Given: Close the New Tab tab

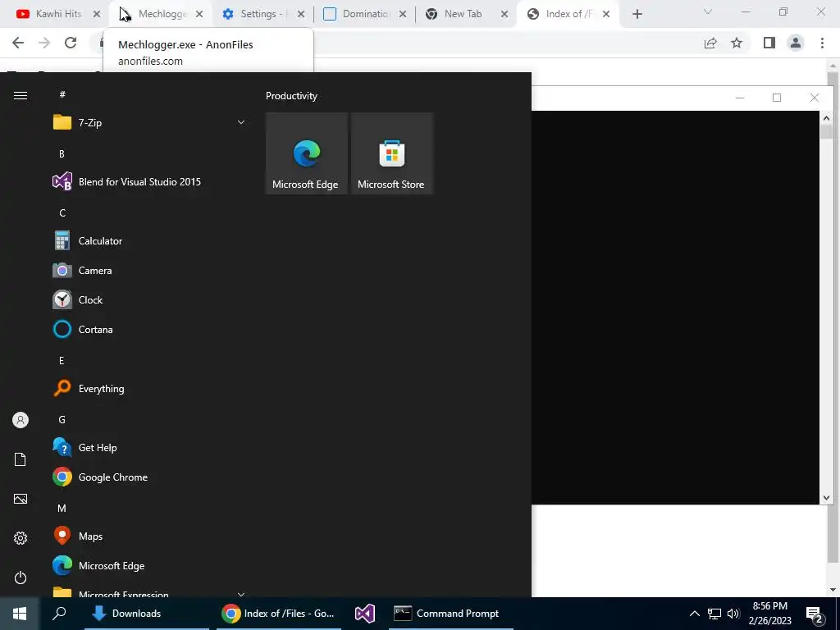Looking at the screenshot, I should tap(504, 15).
